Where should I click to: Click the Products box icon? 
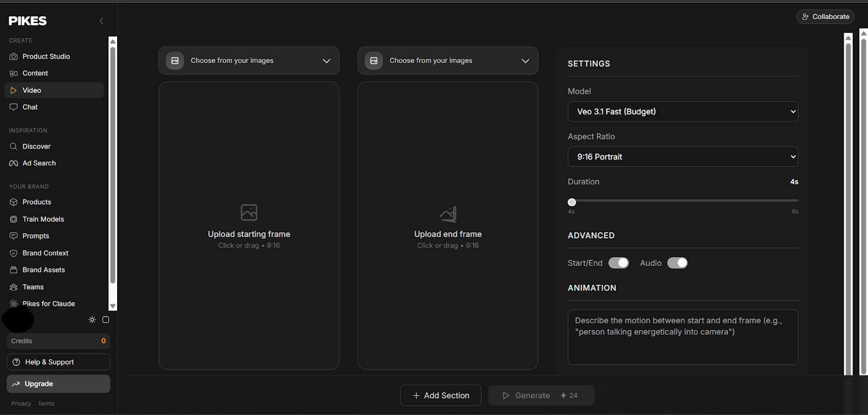pyautogui.click(x=14, y=202)
